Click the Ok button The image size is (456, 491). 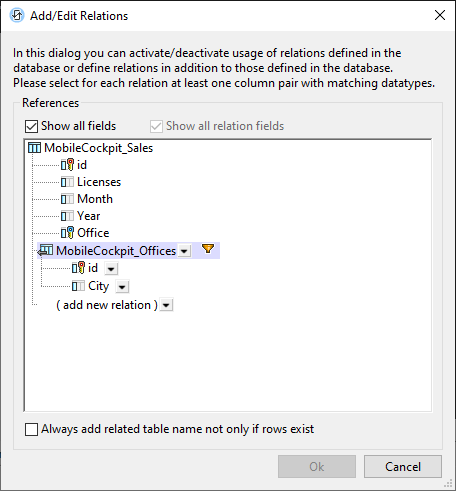pyautogui.click(x=317, y=467)
